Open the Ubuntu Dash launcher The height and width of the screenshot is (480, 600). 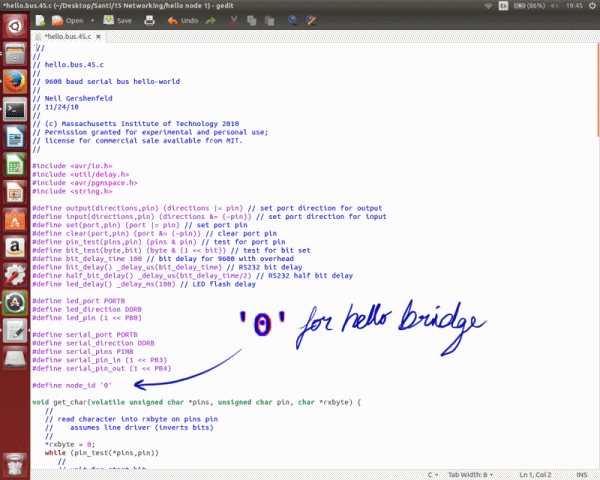coord(15,26)
